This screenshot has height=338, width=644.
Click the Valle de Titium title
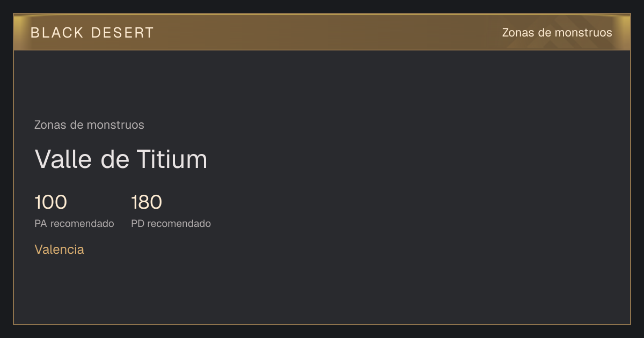point(121,159)
